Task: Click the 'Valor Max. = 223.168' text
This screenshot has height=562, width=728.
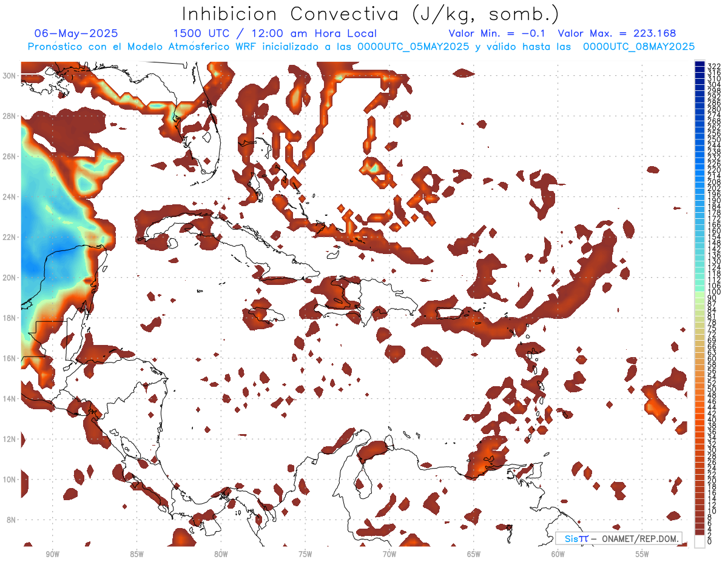Action: point(616,33)
